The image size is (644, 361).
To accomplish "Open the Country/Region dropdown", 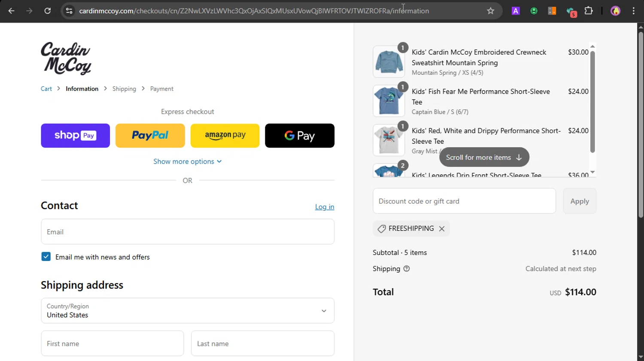I will coord(188,311).
